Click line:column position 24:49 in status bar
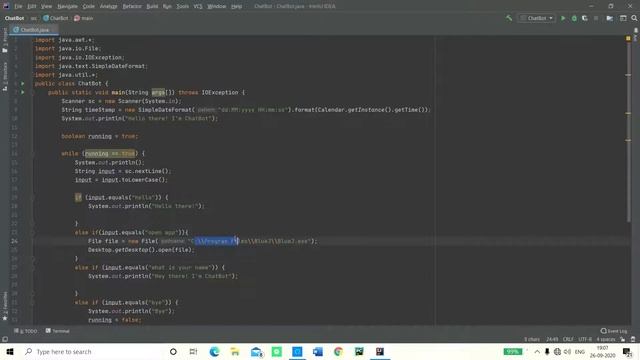This screenshot has height=360, width=640. (552, 339)
